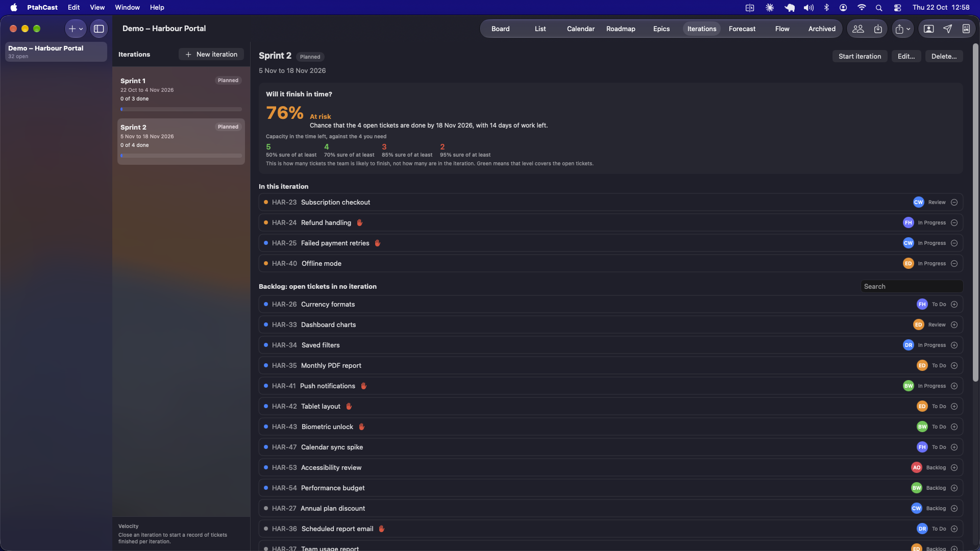Click the main vertical scrollbar
This screenshot has width=980, height=551.
(975, 213)
